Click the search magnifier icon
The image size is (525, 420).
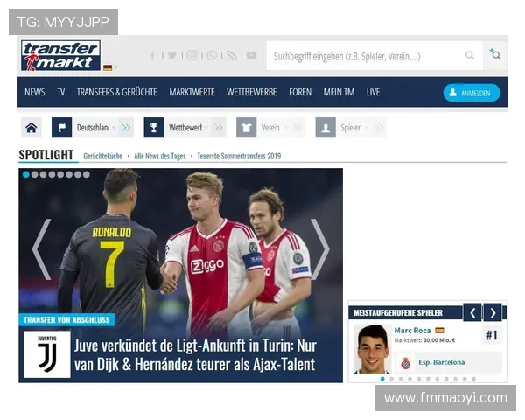pyautogui.click(x=470, y=56)
